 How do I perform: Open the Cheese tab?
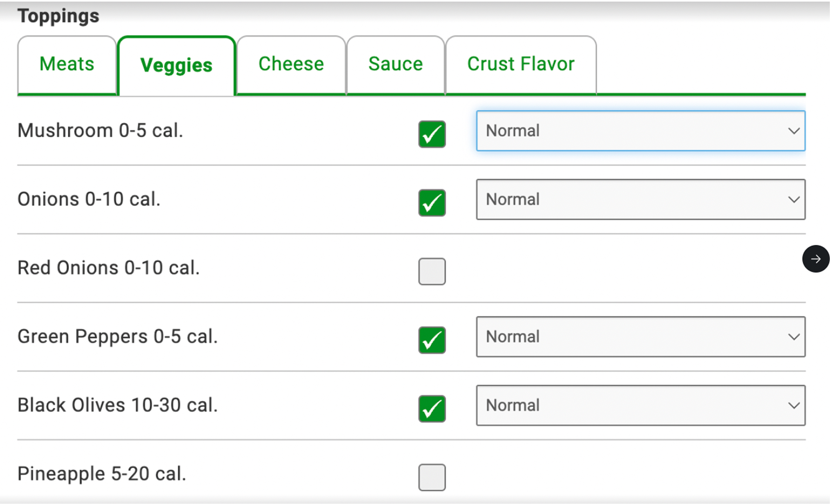tap(291, 64)
